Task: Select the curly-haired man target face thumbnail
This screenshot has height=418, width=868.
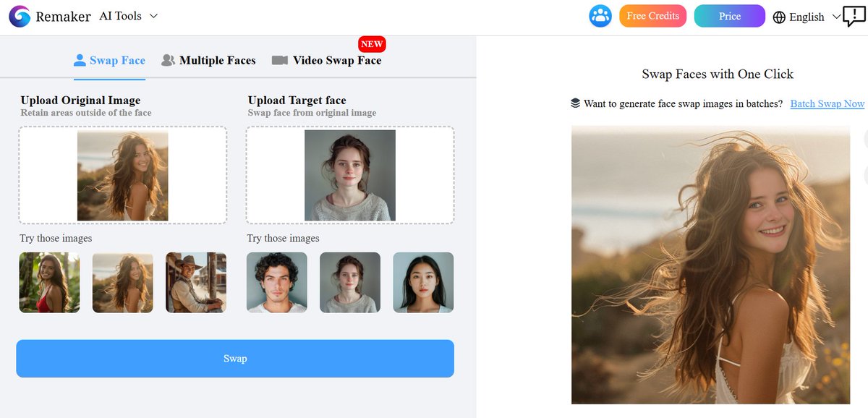Action: coord(277,282)
